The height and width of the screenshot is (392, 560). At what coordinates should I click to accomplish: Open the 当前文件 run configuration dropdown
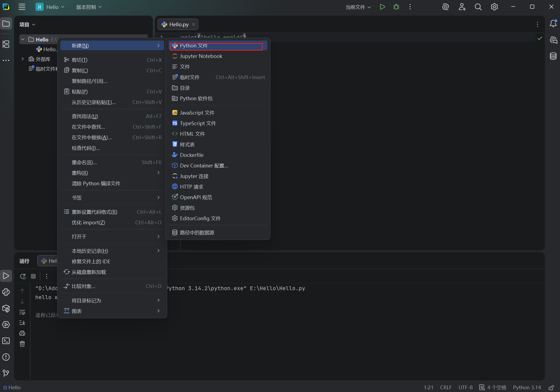click(358, 7)
